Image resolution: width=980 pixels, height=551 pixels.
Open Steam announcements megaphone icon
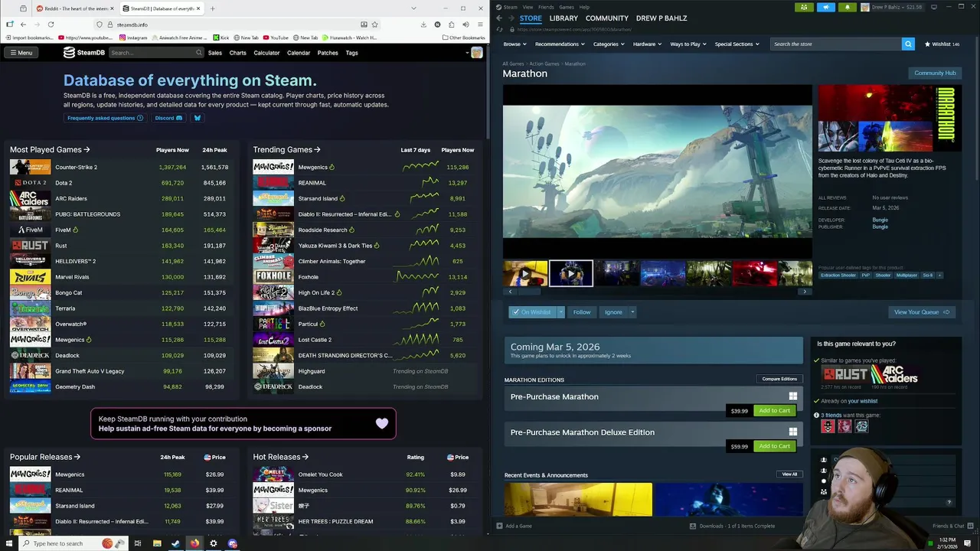pyautogui.click(x=825, y=7)
